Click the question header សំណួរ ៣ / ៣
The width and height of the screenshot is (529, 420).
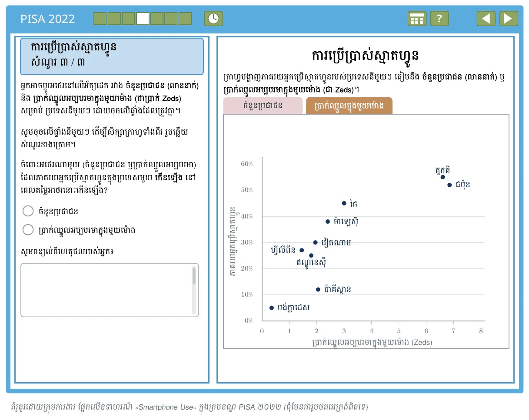pyautogui.click(x=58, y=62)
